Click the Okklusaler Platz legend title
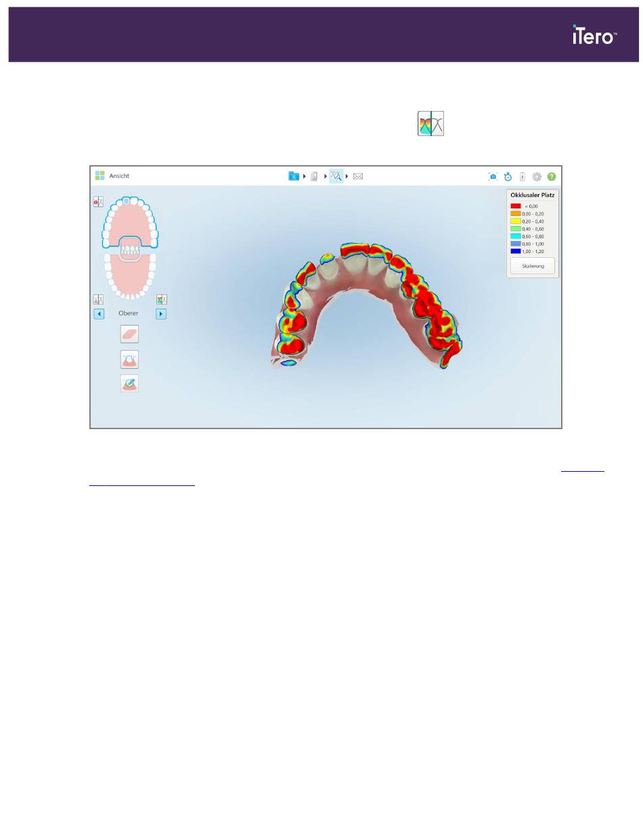This screenshot has height=840, width=643. 533,195
